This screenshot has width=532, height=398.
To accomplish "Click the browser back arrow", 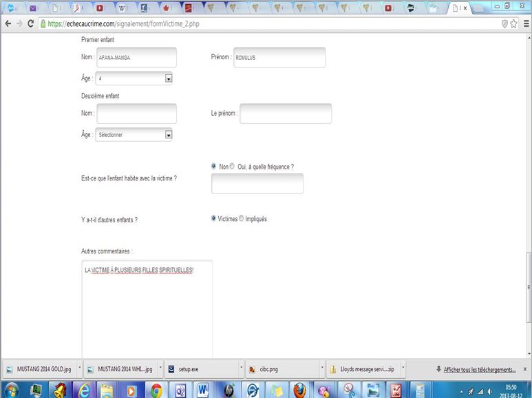I will (8, 23).
